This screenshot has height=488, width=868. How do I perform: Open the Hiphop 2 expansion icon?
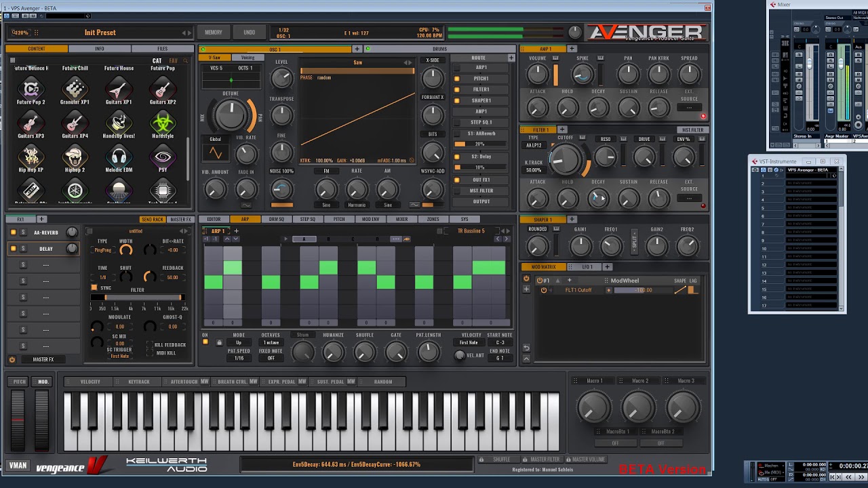click(75, 157)
